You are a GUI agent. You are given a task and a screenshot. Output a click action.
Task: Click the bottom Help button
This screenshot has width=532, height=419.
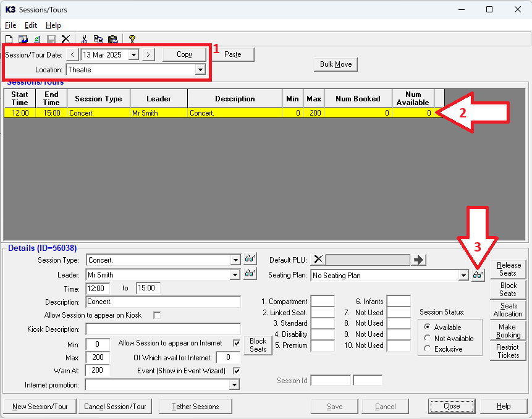[x=504, y=406]
